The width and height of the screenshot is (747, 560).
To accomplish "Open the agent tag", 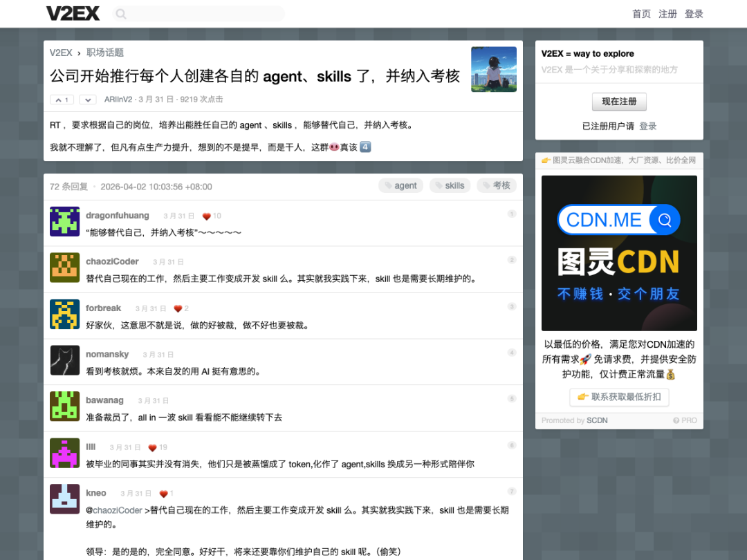I will (400, 185).
